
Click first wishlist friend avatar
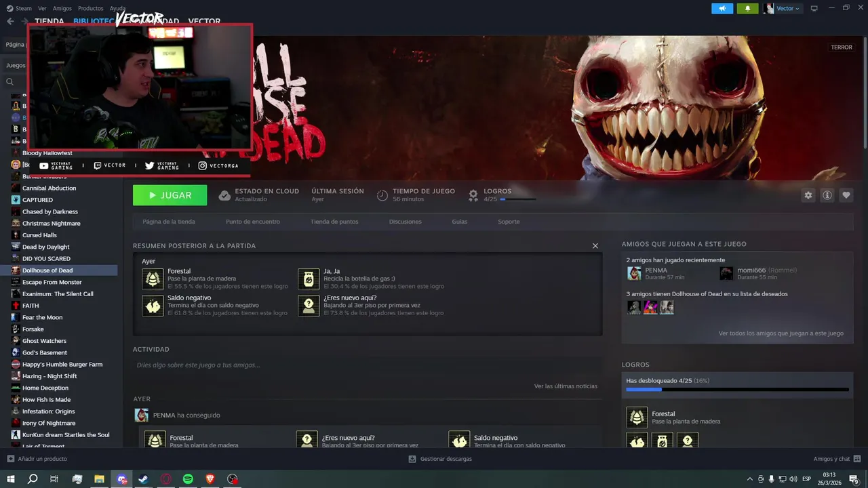[x=634, y=307]
